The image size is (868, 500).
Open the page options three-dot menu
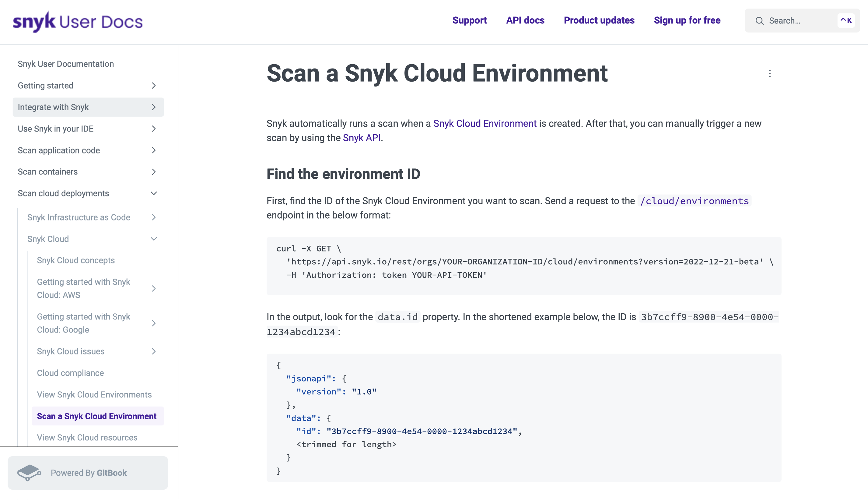pyautogui.click(x=769, y=73)
